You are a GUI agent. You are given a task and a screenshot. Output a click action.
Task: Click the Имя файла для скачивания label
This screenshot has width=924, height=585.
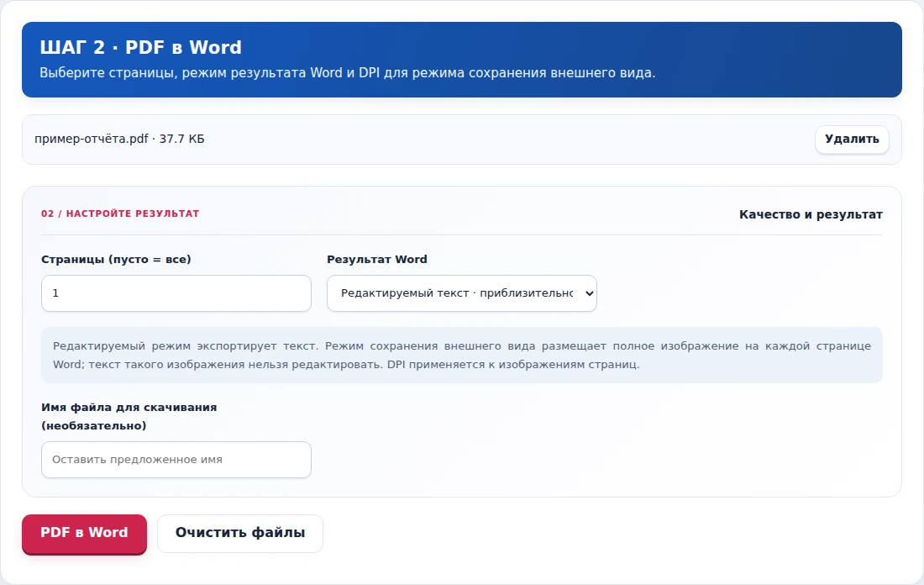point(129,416)
